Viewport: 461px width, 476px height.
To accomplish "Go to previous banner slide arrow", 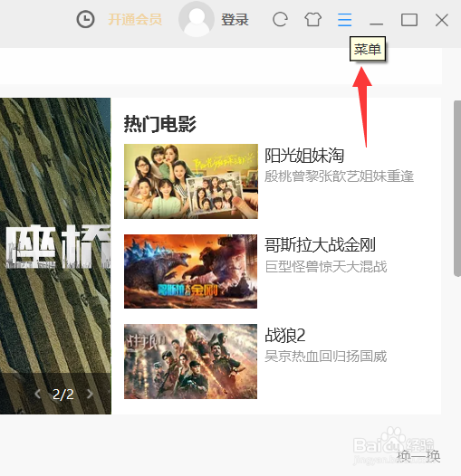I will (x=38, y=394).
